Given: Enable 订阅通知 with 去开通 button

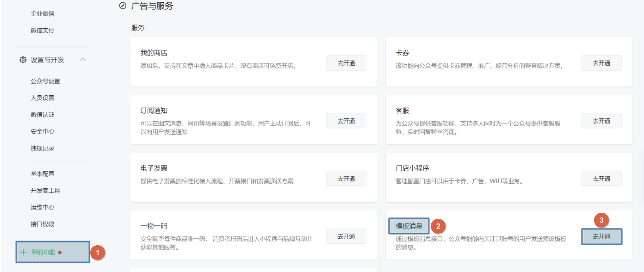Looking at the screenshot, I should tap(346, 121).
